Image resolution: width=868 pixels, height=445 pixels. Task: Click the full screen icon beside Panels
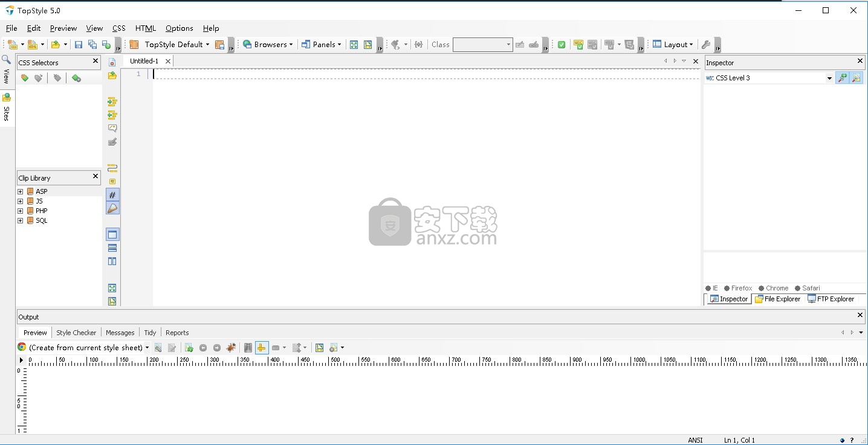pyautogui.click(x=354, y=44)
